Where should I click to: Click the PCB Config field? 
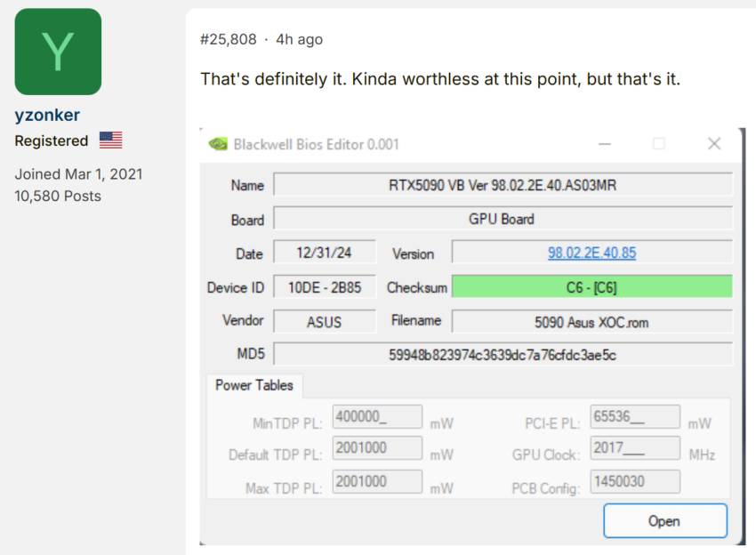[x=634, y=481]
